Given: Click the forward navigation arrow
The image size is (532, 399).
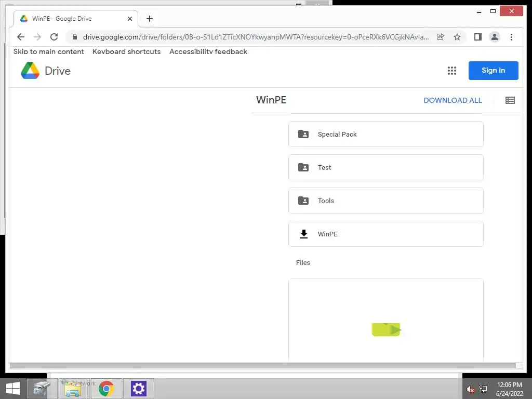Looking at the screenshot, I should [x=37, y=37].
